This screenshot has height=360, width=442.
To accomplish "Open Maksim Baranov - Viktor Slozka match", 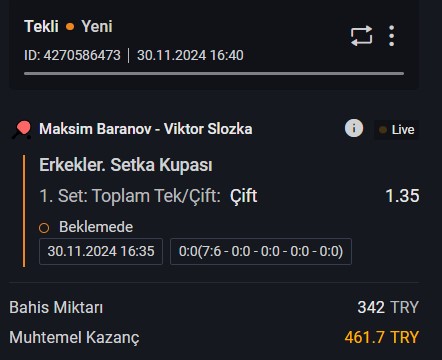I will click(146, 129).
